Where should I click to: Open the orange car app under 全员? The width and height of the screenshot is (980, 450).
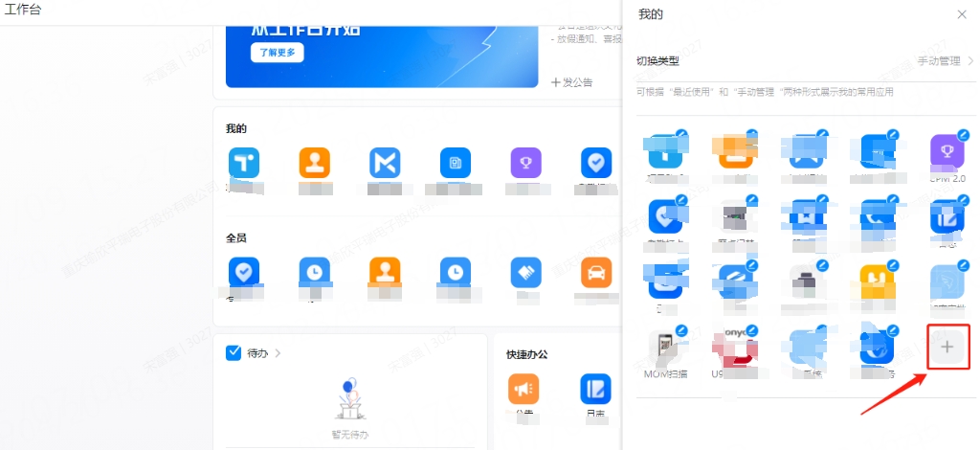pyautogui.click(x=596, y=274)
